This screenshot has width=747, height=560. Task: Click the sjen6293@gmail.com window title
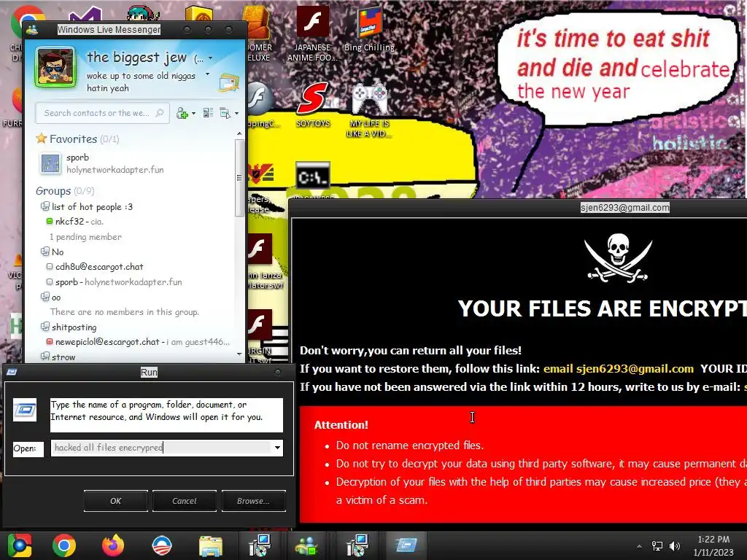point(625,208)
